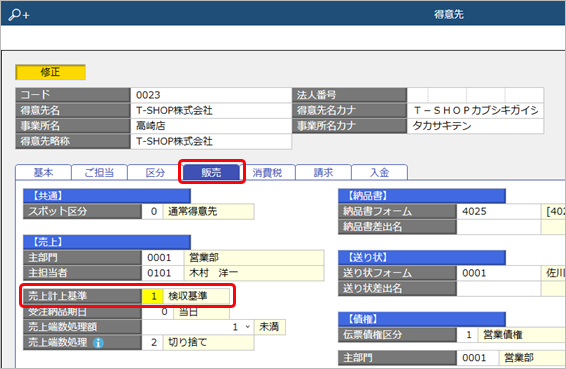The height and width of the screenshot is (369, 566).
Task: Click the コード field showing 0023
Action: point(211,95)
